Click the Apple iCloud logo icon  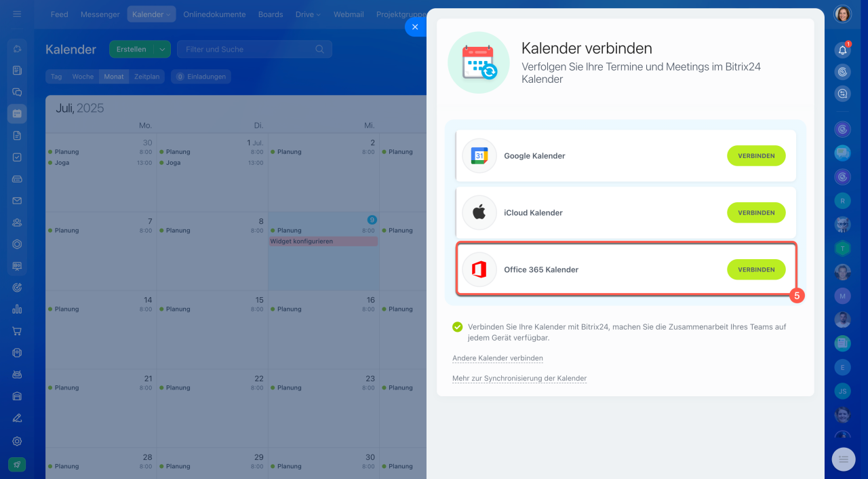click(x=479, y=213)
